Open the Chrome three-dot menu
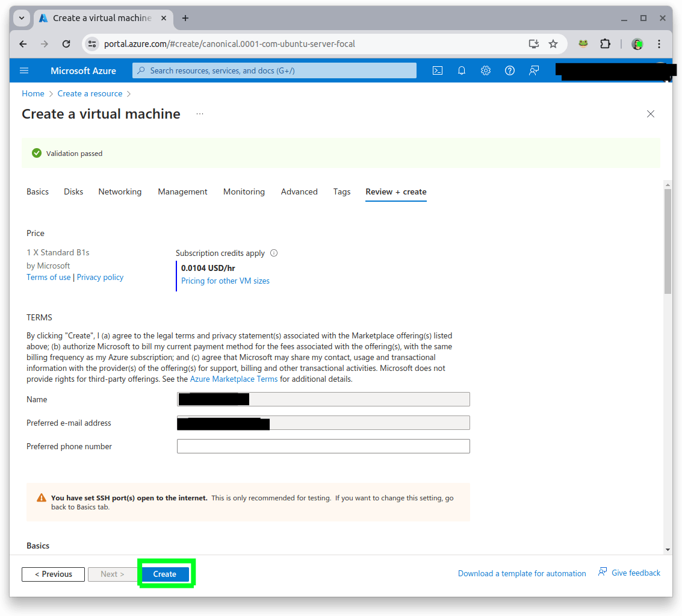 [659, 43]
